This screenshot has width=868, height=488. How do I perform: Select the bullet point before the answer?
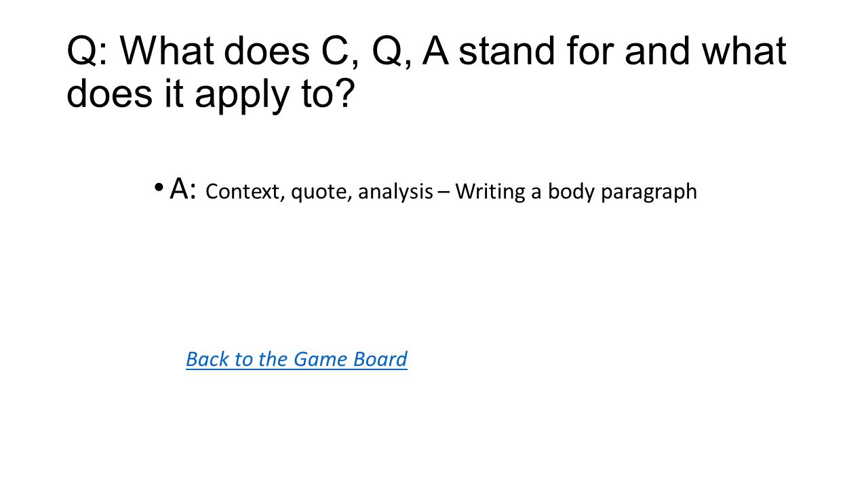(x=158, y=188)
